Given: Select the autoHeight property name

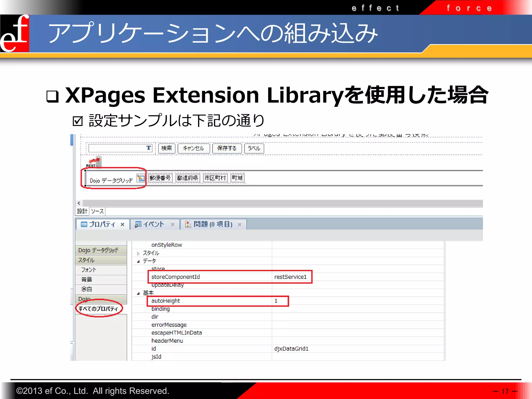Looking at the screenshot, I should 166,301.
